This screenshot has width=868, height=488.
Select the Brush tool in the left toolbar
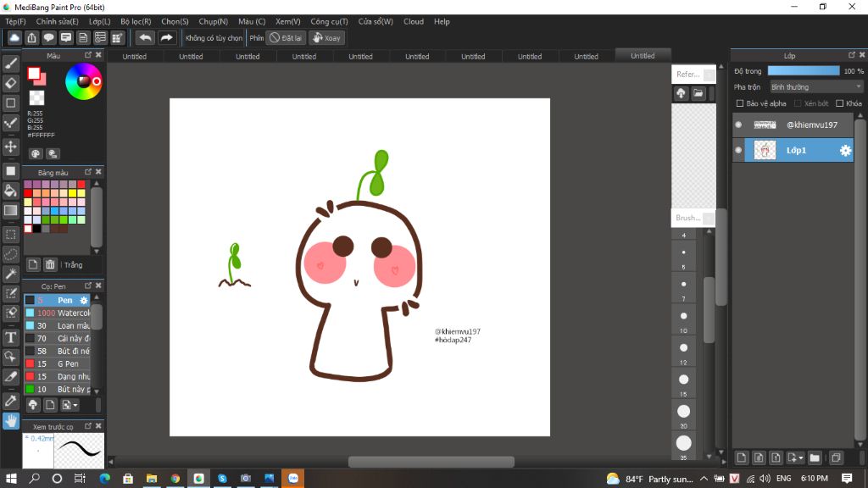click(10, 64)
